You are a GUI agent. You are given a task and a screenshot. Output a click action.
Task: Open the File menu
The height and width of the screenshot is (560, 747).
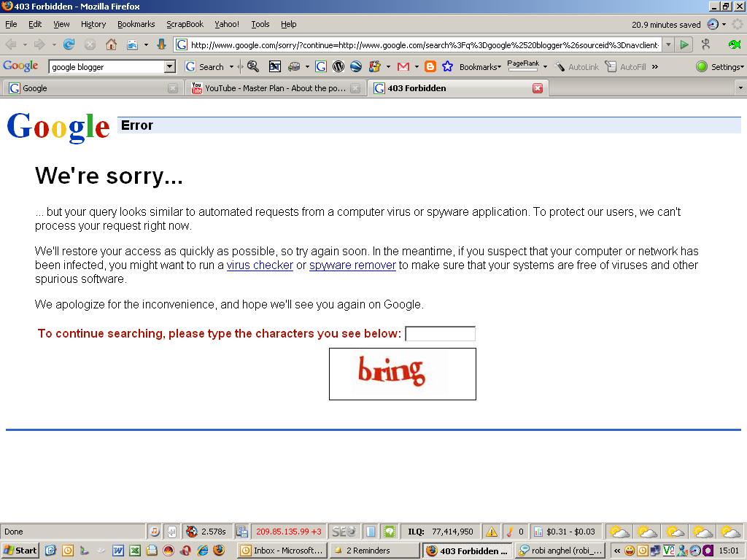pos(11,24)
